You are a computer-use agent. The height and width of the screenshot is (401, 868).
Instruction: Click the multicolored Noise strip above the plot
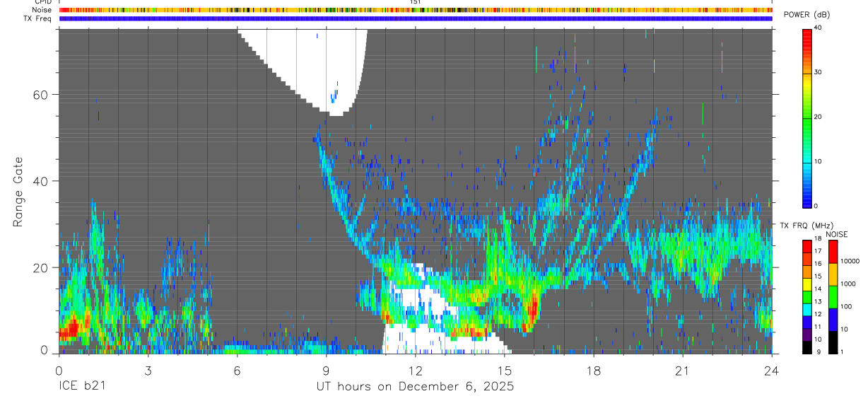click(416, 10)
